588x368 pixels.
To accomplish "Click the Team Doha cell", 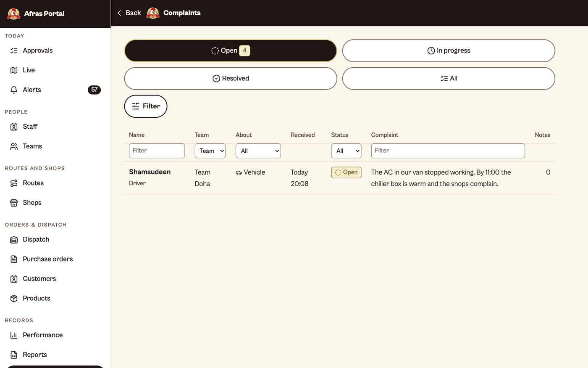I will click(202, 178).
